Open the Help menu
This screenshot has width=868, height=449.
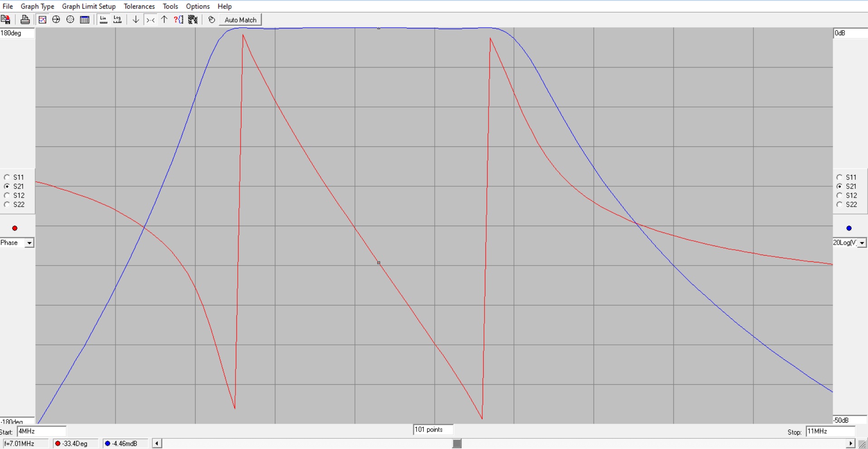coord(225,6)
